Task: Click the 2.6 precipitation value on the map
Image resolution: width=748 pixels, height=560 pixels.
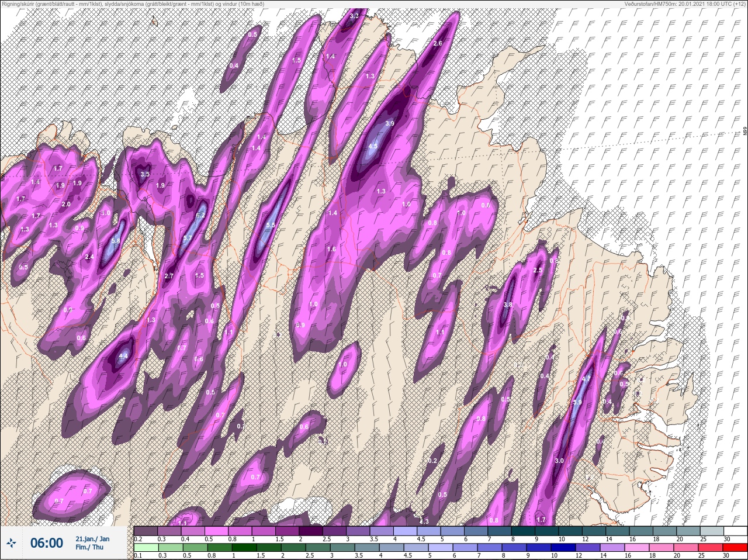Action: pyautogui.click(x=437, y=43)
